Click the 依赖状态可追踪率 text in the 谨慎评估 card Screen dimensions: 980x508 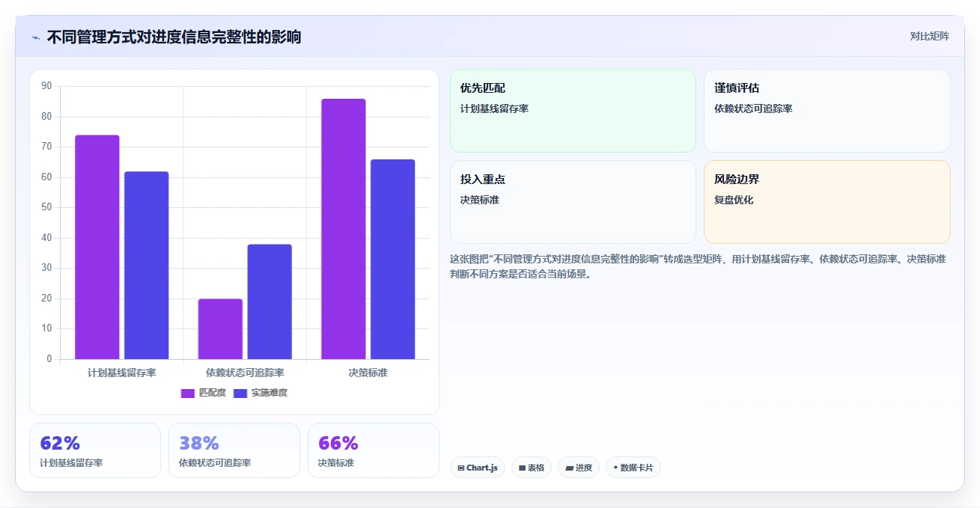(754, 108)
